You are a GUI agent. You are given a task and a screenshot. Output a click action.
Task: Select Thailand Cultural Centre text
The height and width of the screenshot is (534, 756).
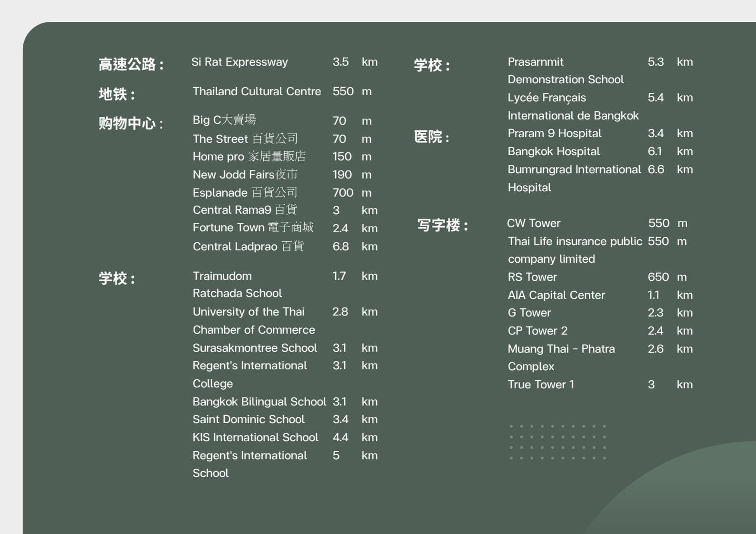pos(257,91)
